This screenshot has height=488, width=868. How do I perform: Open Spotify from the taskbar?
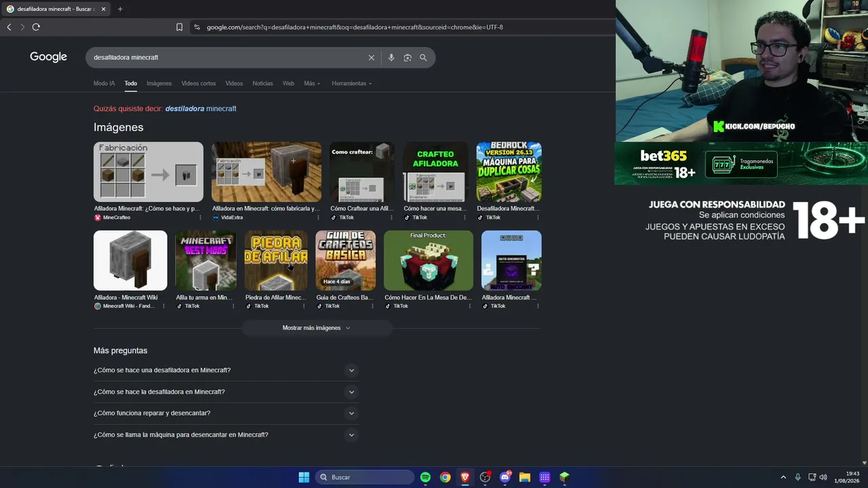pyautogui.click(x=425, y=477)
